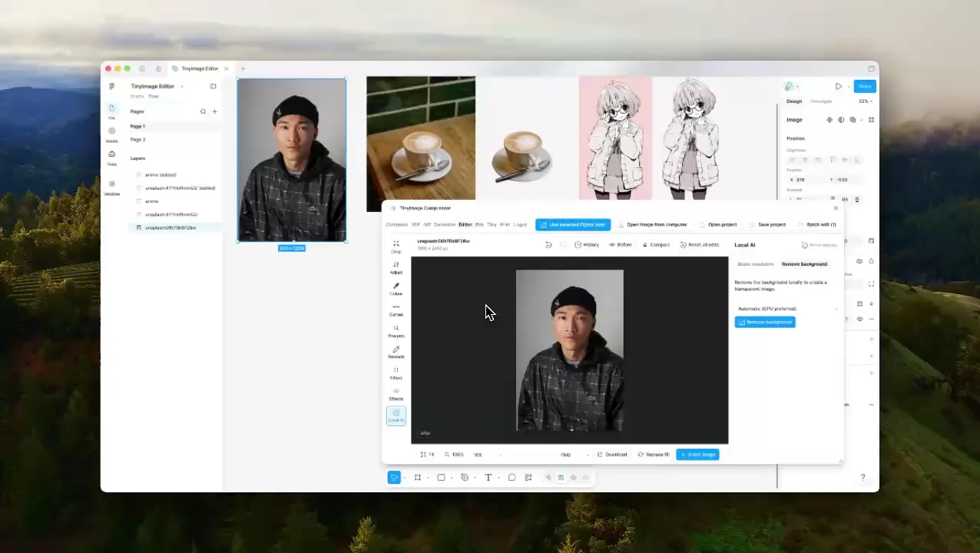Open the File sidebar section
Viewport: 980px width, 553px height.
[x=111, y=111]
